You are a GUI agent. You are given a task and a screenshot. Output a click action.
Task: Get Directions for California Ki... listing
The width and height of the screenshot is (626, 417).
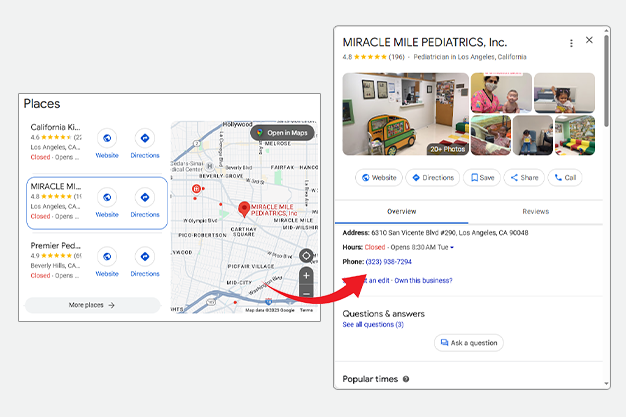click(x=145, y=138)
